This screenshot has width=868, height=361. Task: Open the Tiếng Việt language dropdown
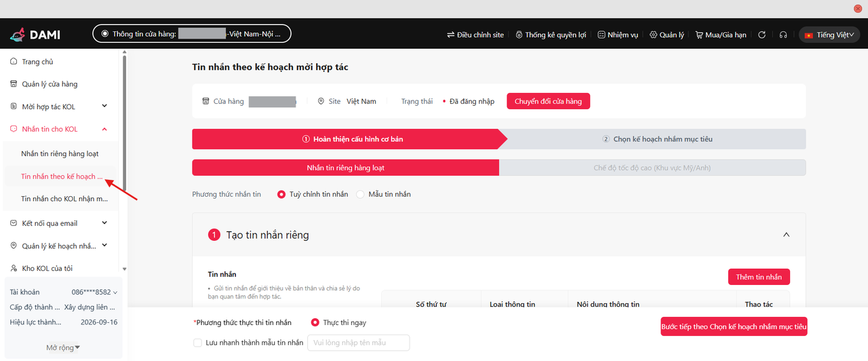click(829, 35)
